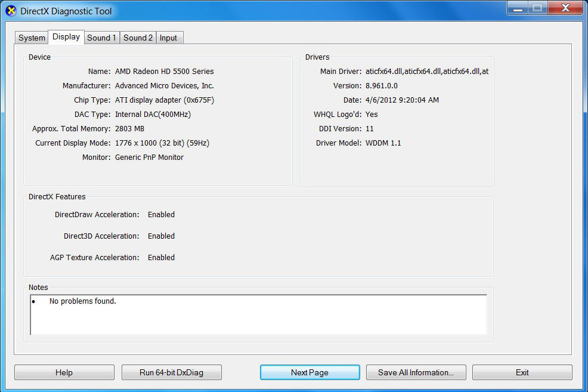The width and height of the screenshot is (588, 392).
Task: Go to the Input tab
Action: [x=168, y=38]
